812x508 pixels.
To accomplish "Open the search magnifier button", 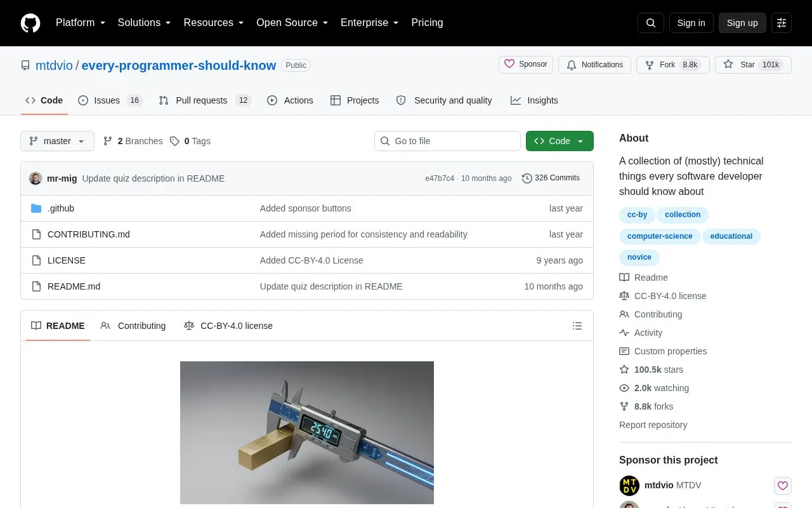I will 651,23.
